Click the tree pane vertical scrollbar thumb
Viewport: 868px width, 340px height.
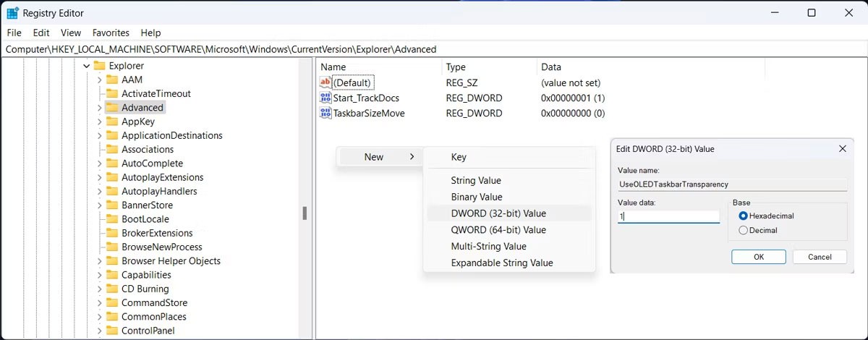(x=305, y=213)
